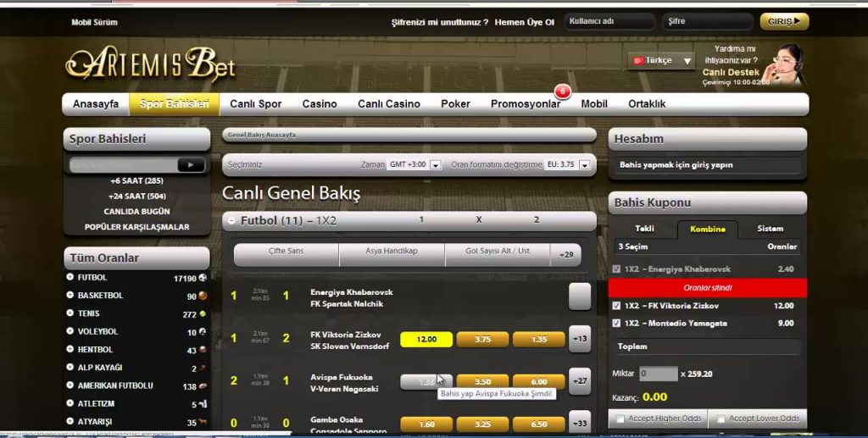Open Promosyonlar menu item
Image resolution: width=868 pixels, height=438 pixels.
(526, 104)
